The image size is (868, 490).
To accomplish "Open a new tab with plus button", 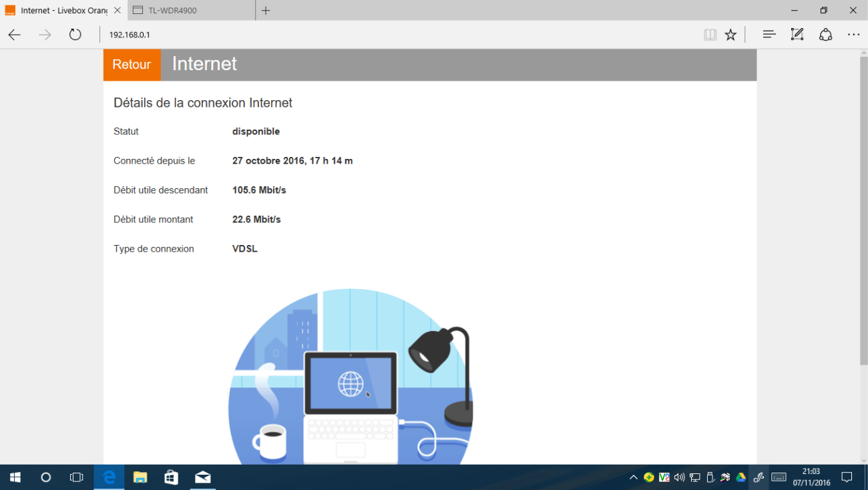I will pyautogui.click(x=266, y=10).
